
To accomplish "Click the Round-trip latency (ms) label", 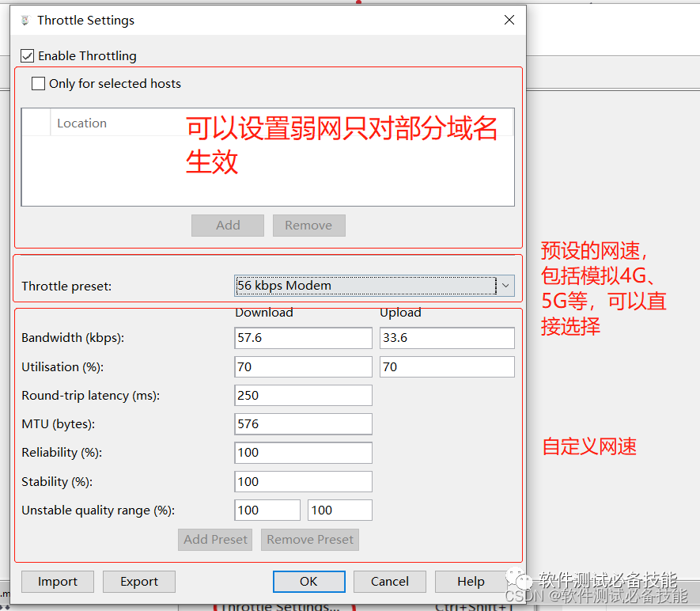I will (91, 396).
